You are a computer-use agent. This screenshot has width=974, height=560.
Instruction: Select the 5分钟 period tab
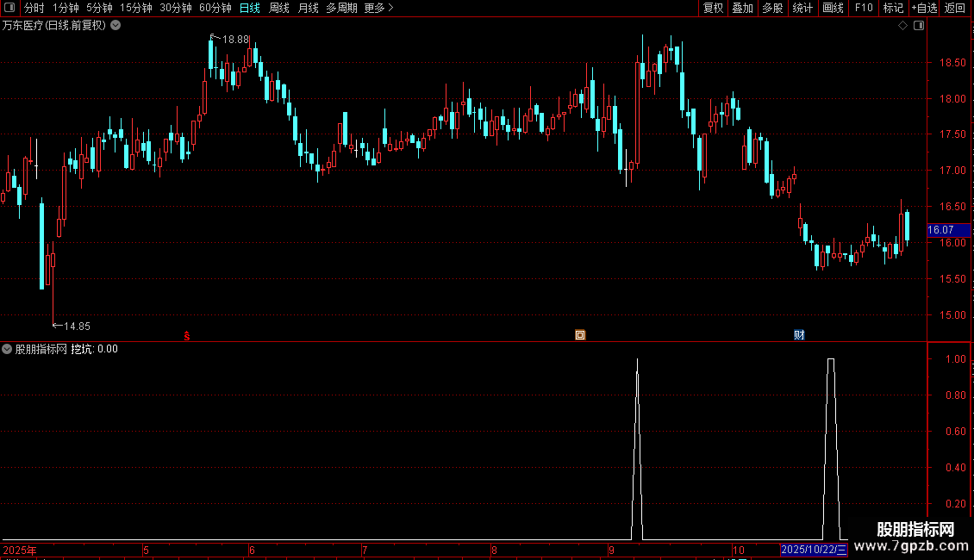tap(99, 8)
